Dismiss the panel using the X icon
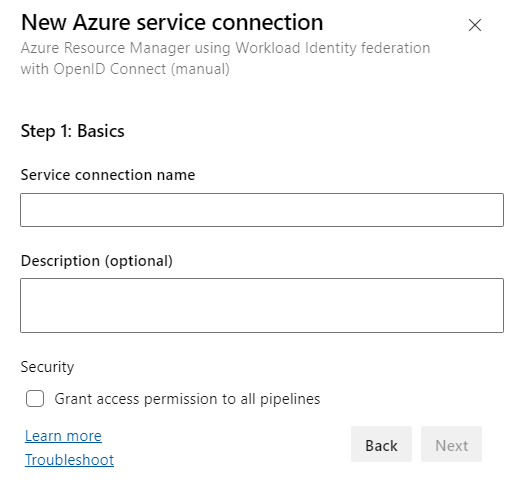Screen dimensions: 514x504 [475, 25]
